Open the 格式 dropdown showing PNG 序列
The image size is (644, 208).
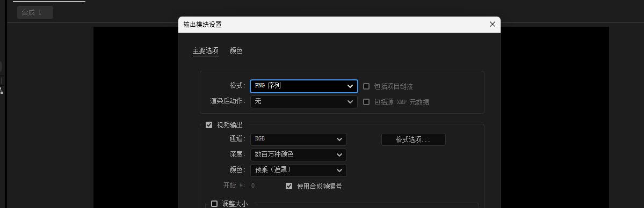click(x=303, y=86)
